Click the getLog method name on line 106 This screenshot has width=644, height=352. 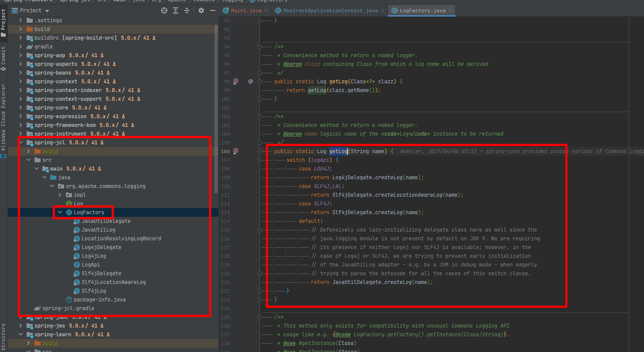pos(338,151)
